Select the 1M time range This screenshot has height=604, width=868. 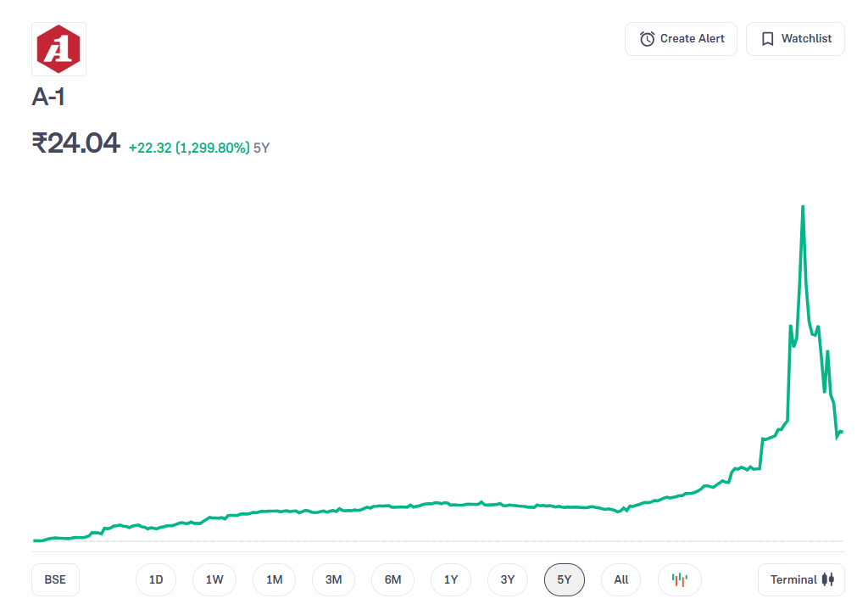274,580
